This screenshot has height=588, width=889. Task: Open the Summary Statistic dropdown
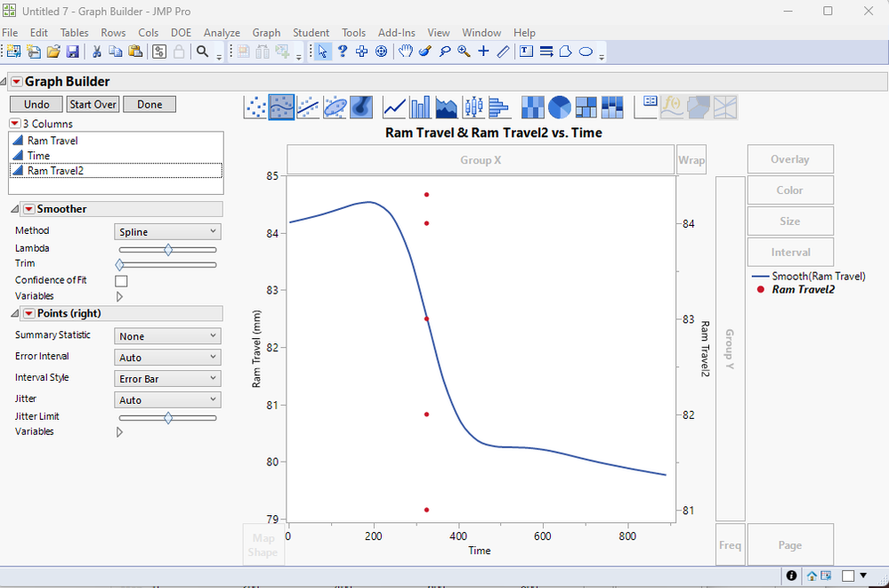[x=167, y=335]
